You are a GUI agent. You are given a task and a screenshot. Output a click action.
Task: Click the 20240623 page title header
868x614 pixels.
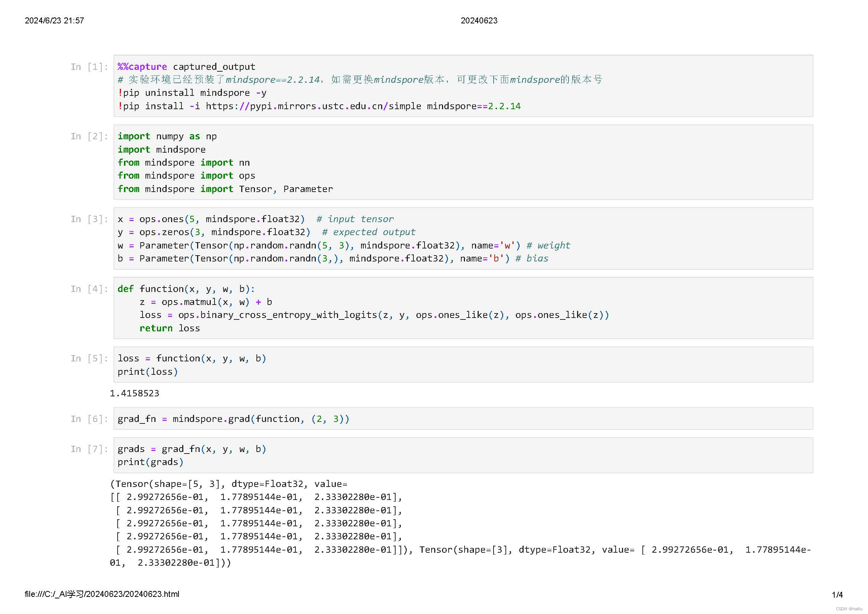479,21
